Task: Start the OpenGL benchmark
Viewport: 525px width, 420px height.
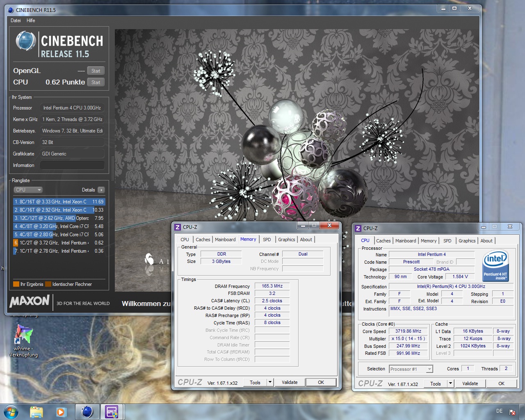Action: coord(96,71)
